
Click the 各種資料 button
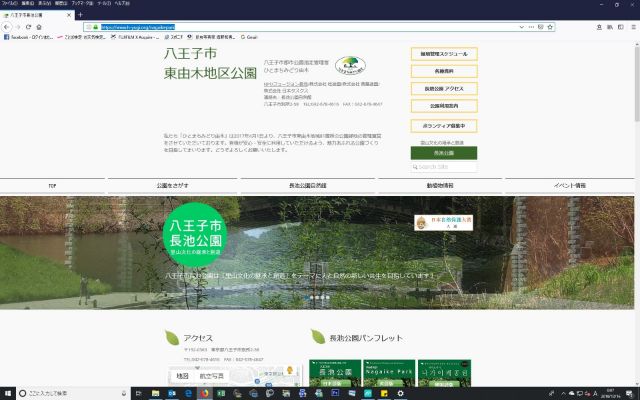click(x=443, y=71)
